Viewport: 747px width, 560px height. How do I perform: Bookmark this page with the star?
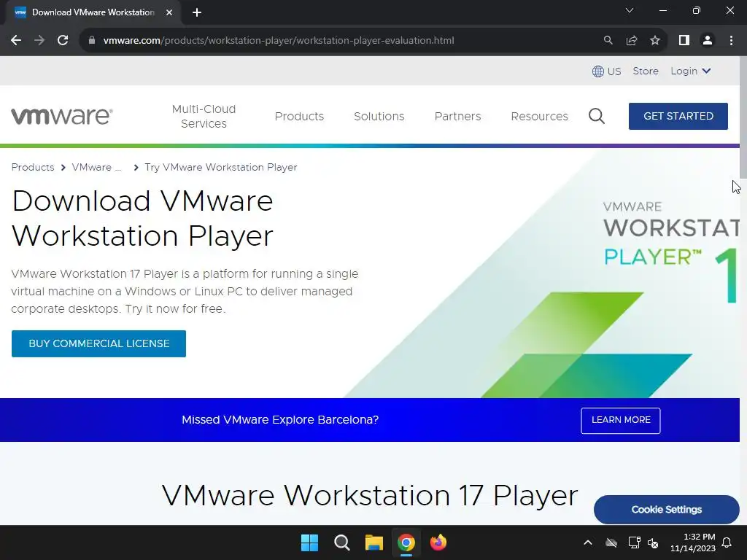[655, 41]
